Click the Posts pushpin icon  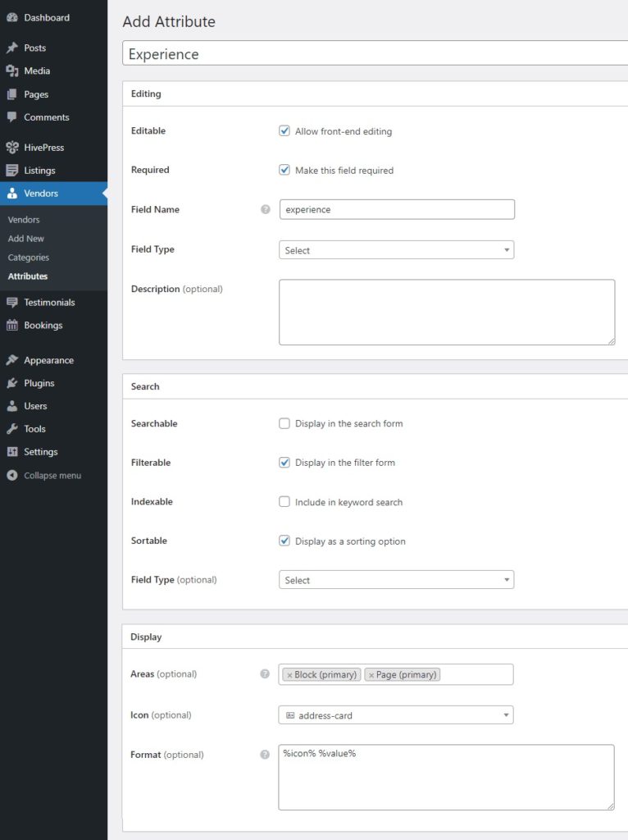pos(12,48)
